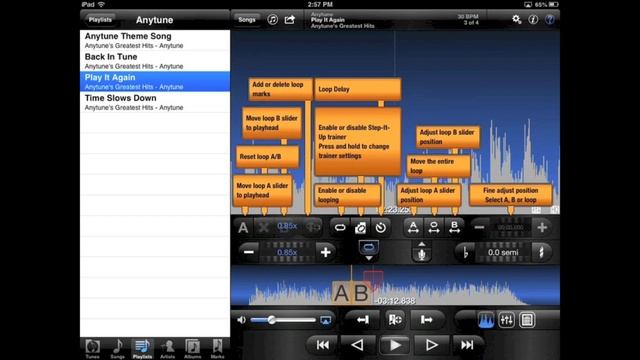This screenshot has height=360, width=640.
Task: Decrease tempo with the minus button
Action: click(249, 252)
